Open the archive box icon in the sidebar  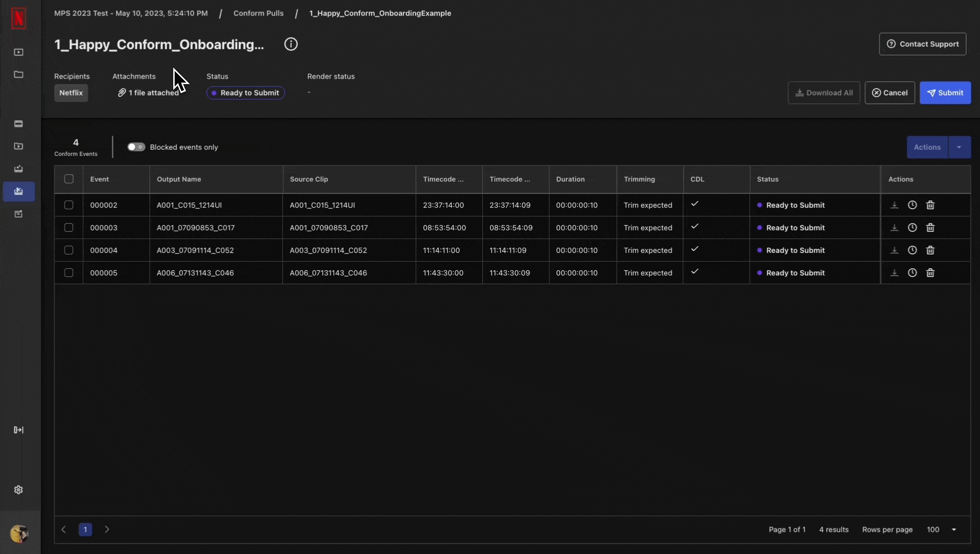point(18,214)
